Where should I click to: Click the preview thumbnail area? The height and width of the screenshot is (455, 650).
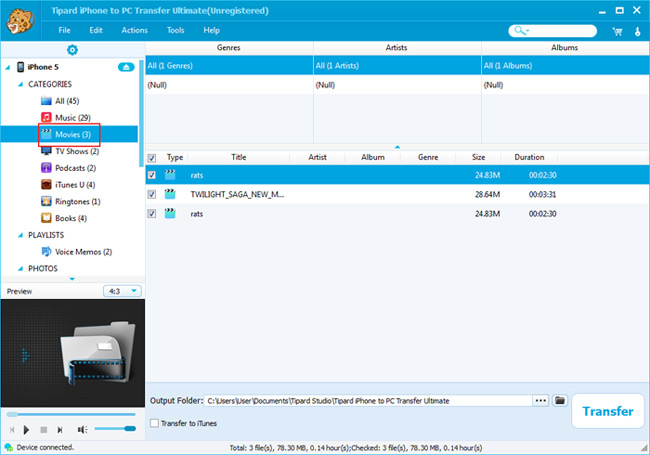coord(73,353)
